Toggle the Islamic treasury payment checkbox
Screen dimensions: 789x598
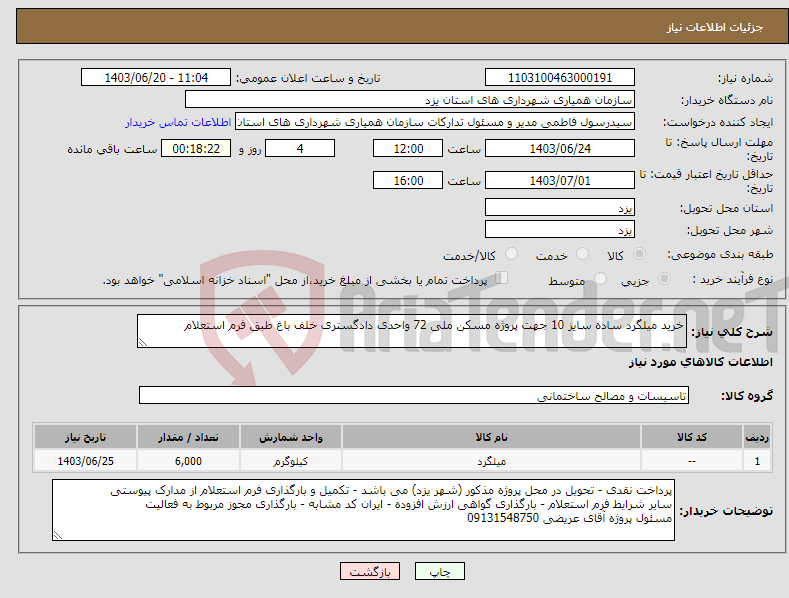[x=502, y=278]
